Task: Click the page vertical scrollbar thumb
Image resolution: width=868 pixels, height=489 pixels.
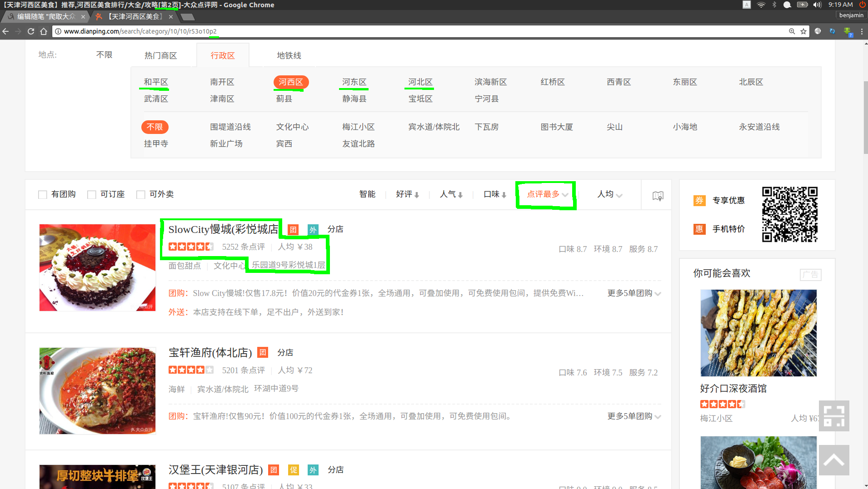Action: [865, 117]
